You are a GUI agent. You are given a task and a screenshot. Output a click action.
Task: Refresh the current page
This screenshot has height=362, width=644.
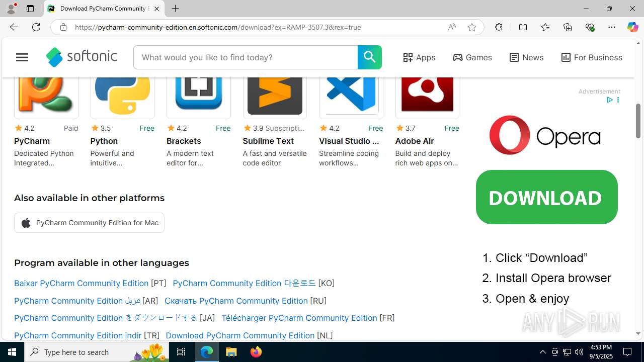click(x=36, y=27)
